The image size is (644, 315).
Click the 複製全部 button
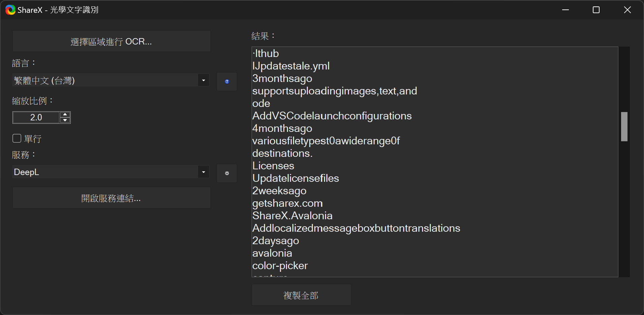(301, 295)
